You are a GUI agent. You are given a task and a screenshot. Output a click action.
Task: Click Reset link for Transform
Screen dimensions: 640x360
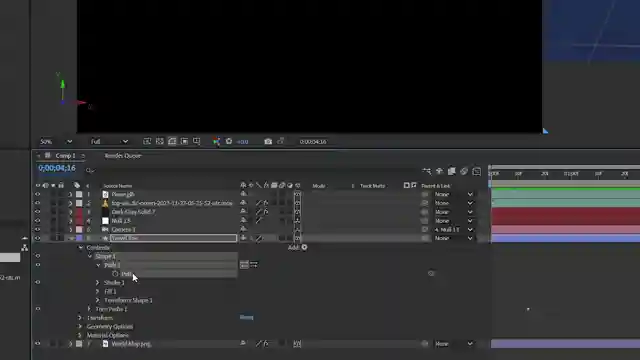coord(247,317)
